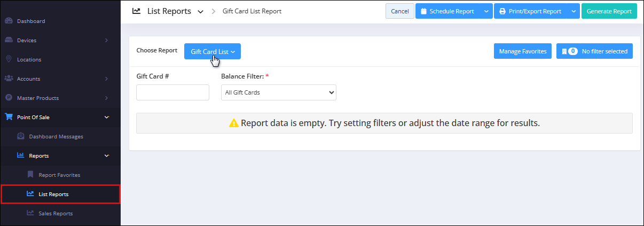The width and height of the screenshot is (644, 226).
Task: Open the Schedule Report dropdown arrow
Action: tap(486, 11)
